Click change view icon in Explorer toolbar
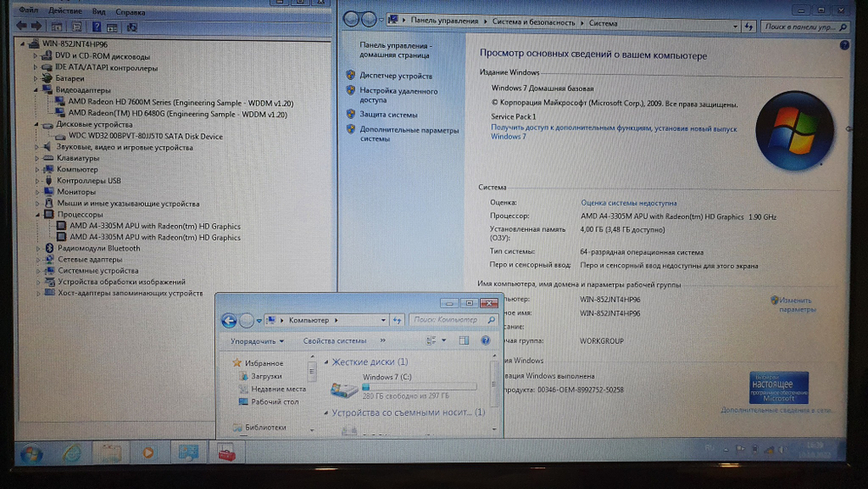Viewport: 868px width, 489px height. tap(431, 340)
